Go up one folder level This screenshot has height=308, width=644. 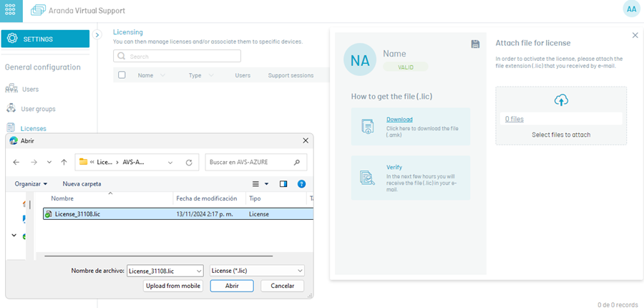[x=64, y=163]
